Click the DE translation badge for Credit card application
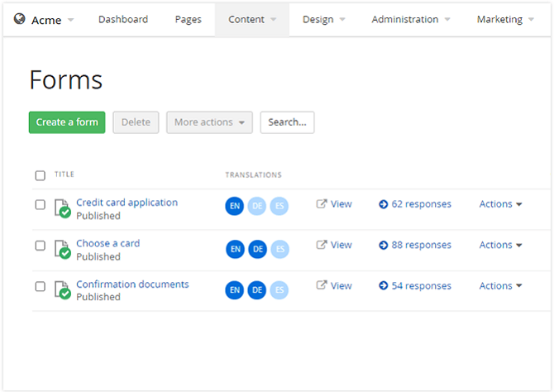Screen dimensions: 554x392 (x=257, y=206)
